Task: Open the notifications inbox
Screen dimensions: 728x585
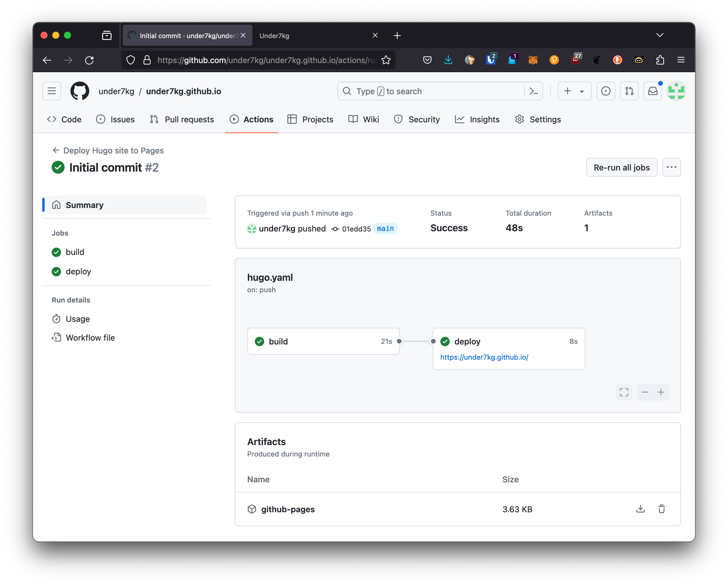Action: [652, 91]
